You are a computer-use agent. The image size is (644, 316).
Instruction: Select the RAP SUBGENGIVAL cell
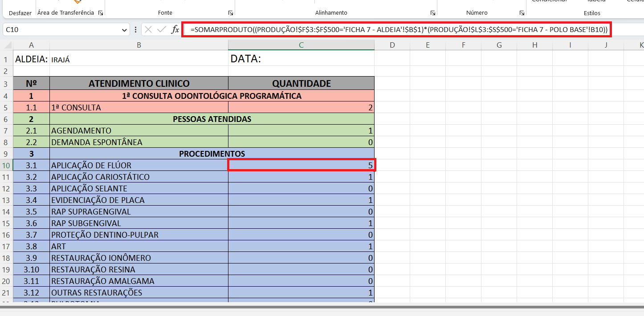[139, 223]
